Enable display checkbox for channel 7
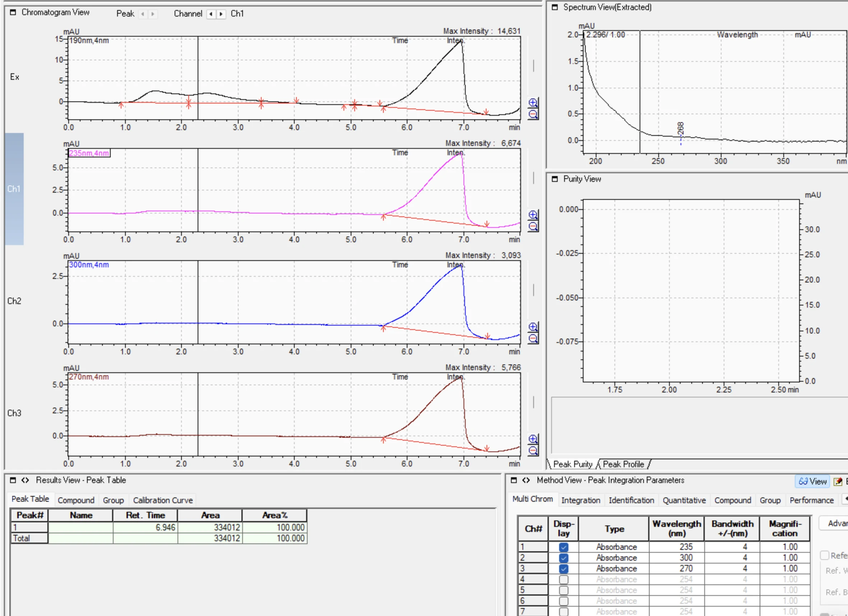Image resolution: width=848 pixels, height=616 pixels. coord(563,612)
